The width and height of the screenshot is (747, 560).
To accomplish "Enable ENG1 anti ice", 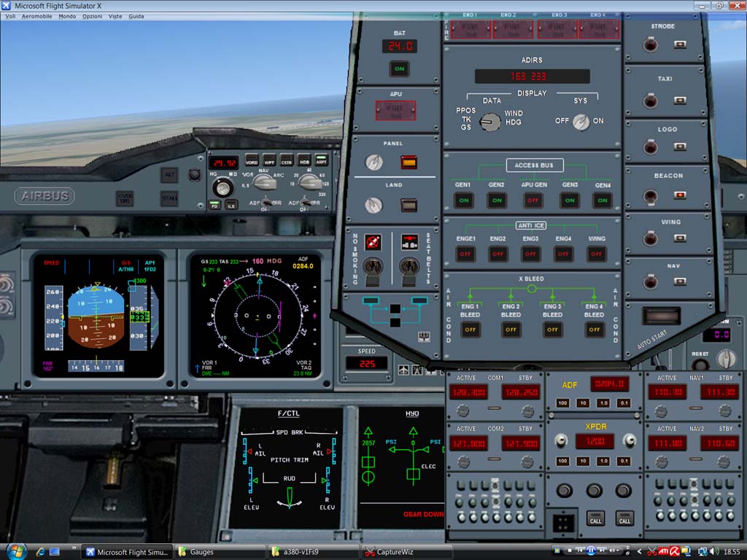I will coord(465,254).
